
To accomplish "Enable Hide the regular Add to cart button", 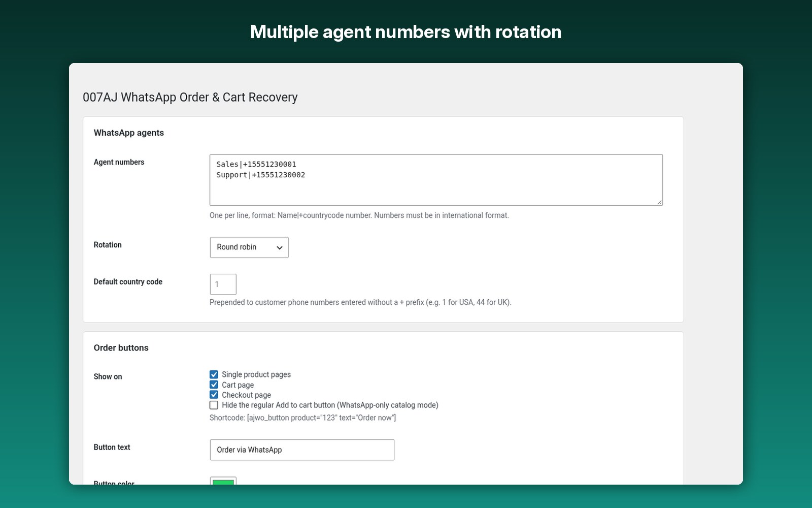I will click(x=214, y=405).
